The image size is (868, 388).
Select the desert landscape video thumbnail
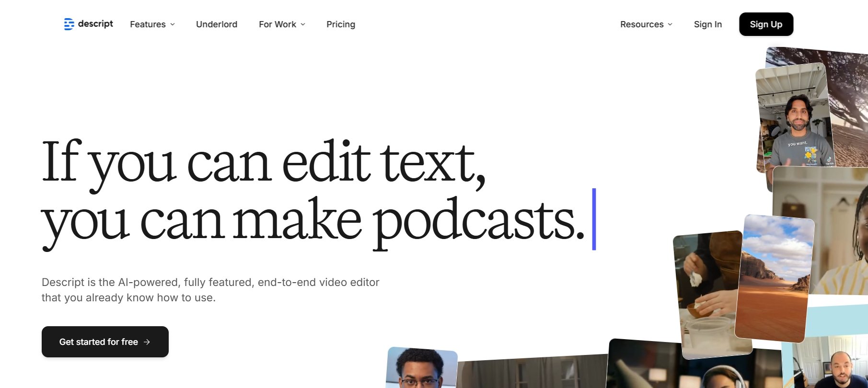pos(774,278)
